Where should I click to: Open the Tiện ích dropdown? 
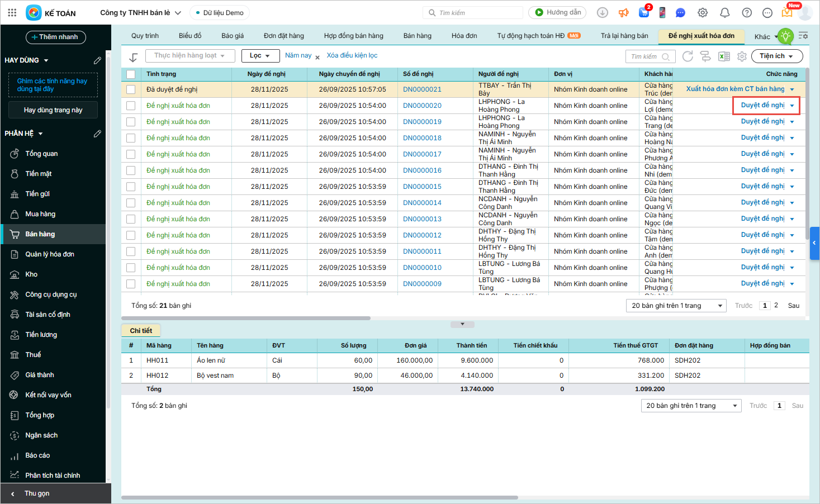776,56
